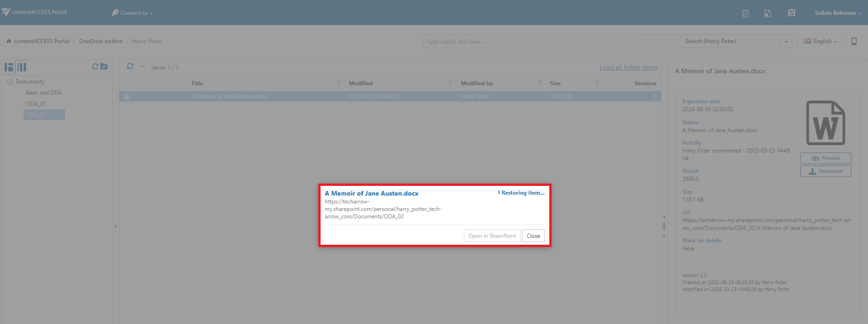Open the three-dots more options menu

pyautogui.click(x=142, y=66)
